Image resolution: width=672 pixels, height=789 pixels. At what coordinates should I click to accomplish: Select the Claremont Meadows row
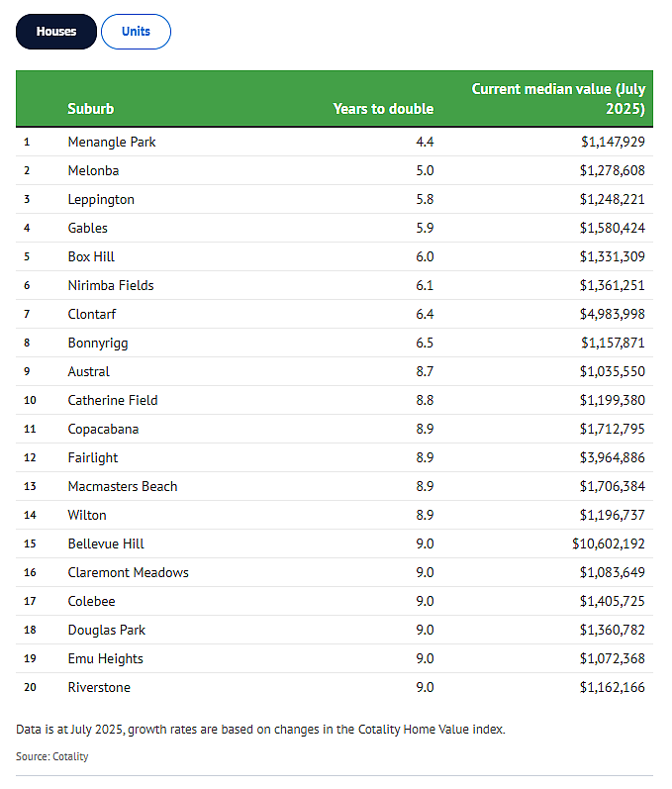[x=335, y=572]
